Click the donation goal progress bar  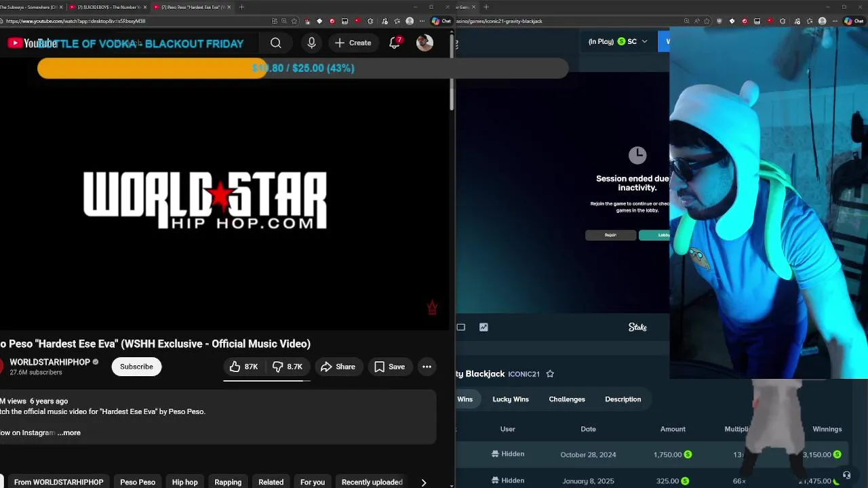coord(303,68)
